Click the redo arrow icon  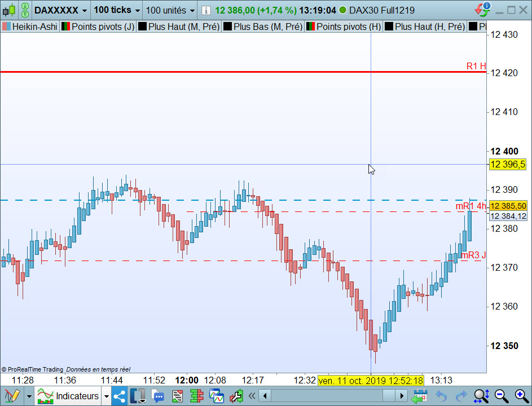[461, 396]
